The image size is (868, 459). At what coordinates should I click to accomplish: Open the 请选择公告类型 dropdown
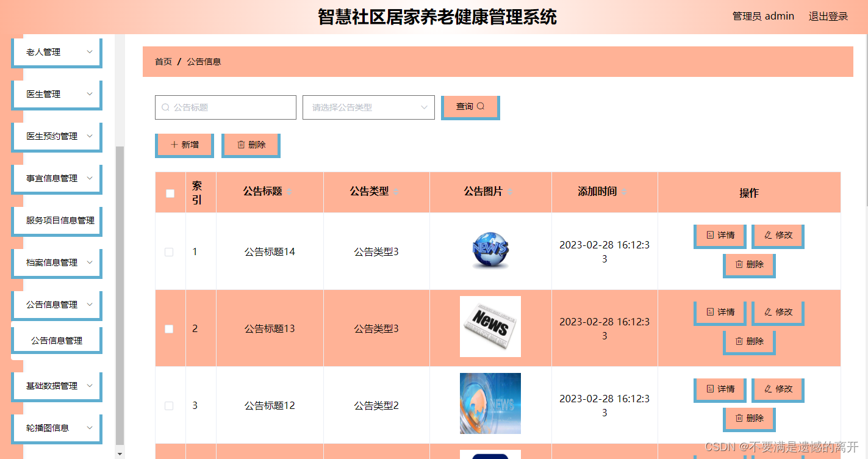coord(368,107)
